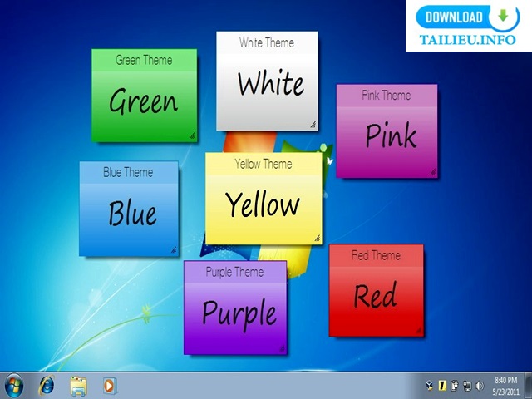Click the handwritten Yellow text in note
Screen dimensions: 532x399
pyautogui.click(x=263, y=204)
